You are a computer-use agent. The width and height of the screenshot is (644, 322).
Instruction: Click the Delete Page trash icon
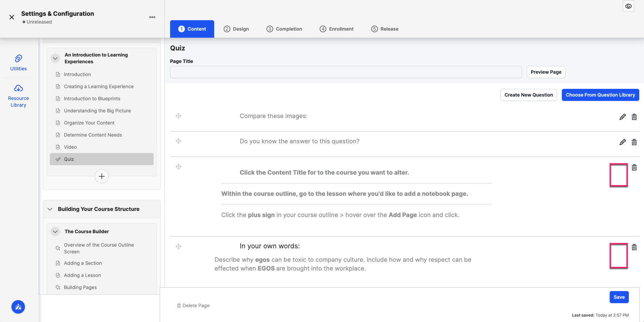click(179, 306)
